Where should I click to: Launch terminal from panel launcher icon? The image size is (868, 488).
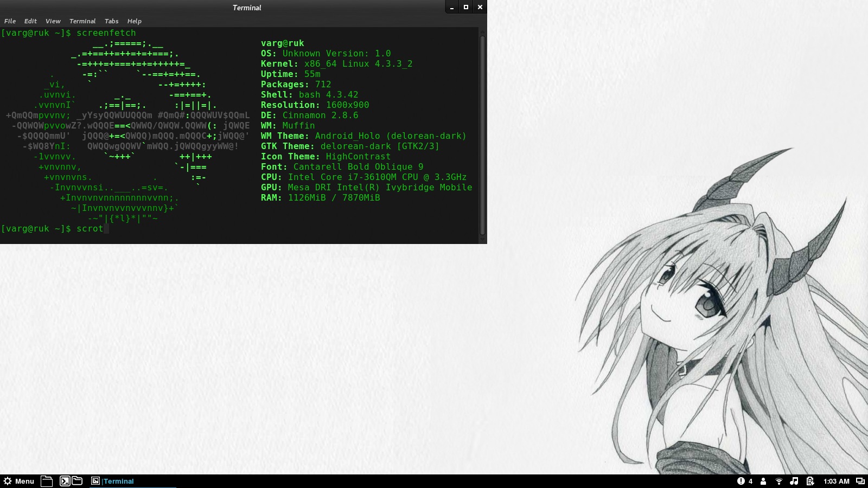click(65, 481)
